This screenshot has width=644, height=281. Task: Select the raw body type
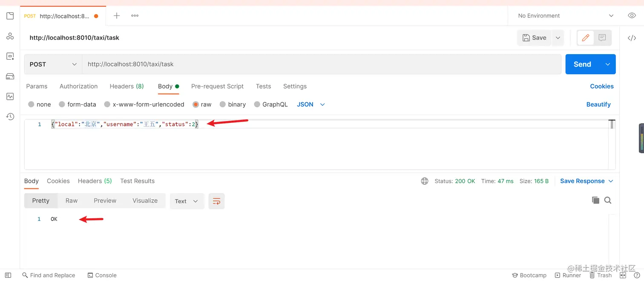pos(202,104)
